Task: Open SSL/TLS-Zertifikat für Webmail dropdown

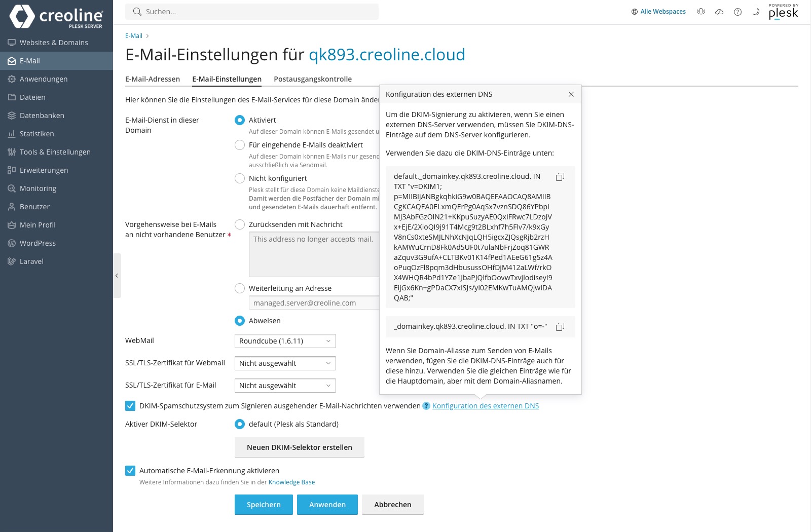Action: (285, 363)
